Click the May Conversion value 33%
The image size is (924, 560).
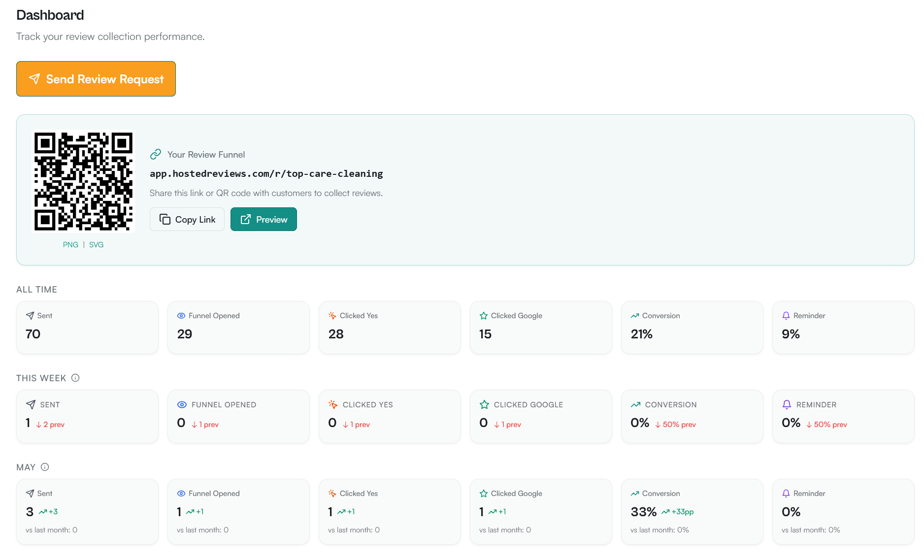point(644,512)
